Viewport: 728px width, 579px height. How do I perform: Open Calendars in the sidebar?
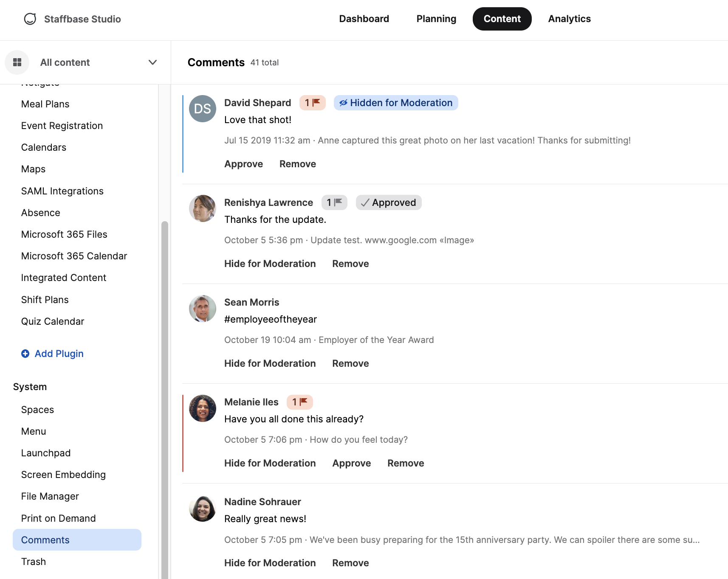click(44, 147)
